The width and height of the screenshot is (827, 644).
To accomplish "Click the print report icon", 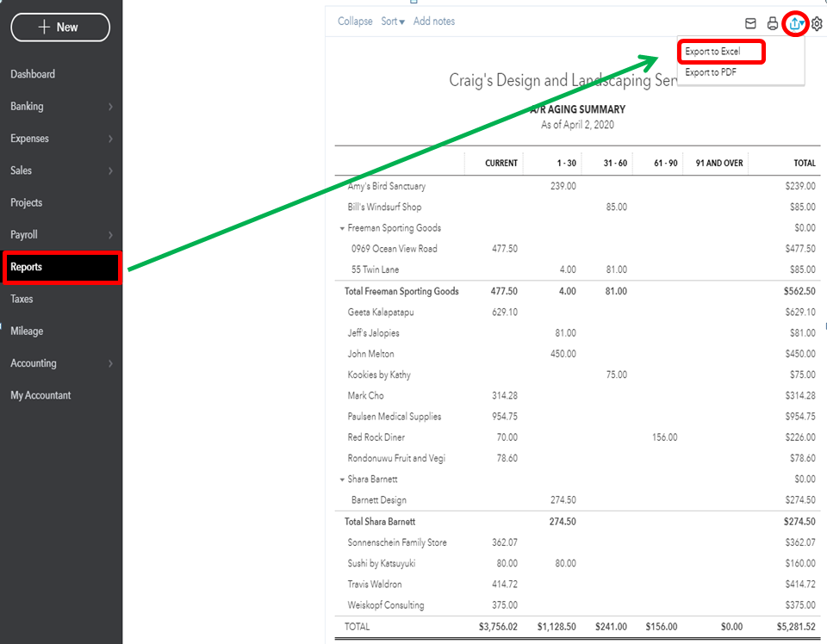I will (x=772, y=24).
